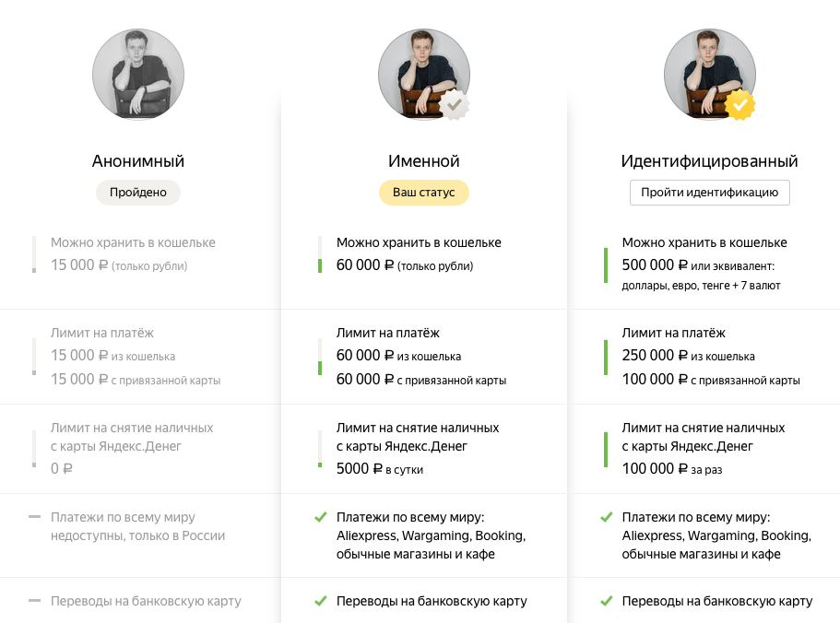Click the Анонимный black-and-white avatar photo
The height and width of the screenshot is (623, 840).
(x=138, y=74)
